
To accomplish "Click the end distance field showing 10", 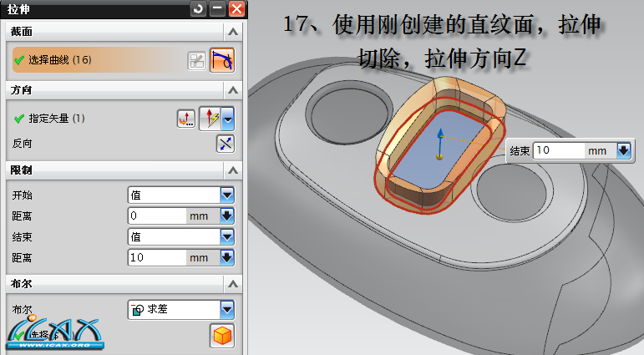I will [x=157, y=257].
